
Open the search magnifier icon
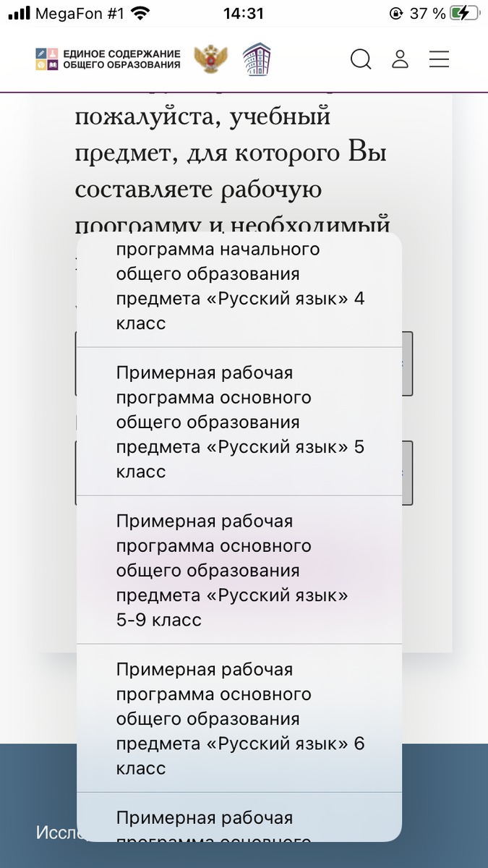tap(361, 59)
